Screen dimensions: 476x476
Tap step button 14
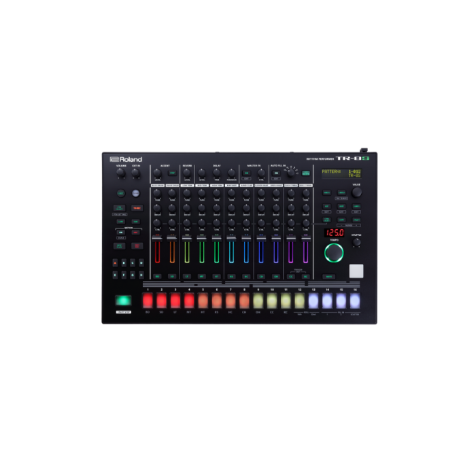click(x=327, y=301)
